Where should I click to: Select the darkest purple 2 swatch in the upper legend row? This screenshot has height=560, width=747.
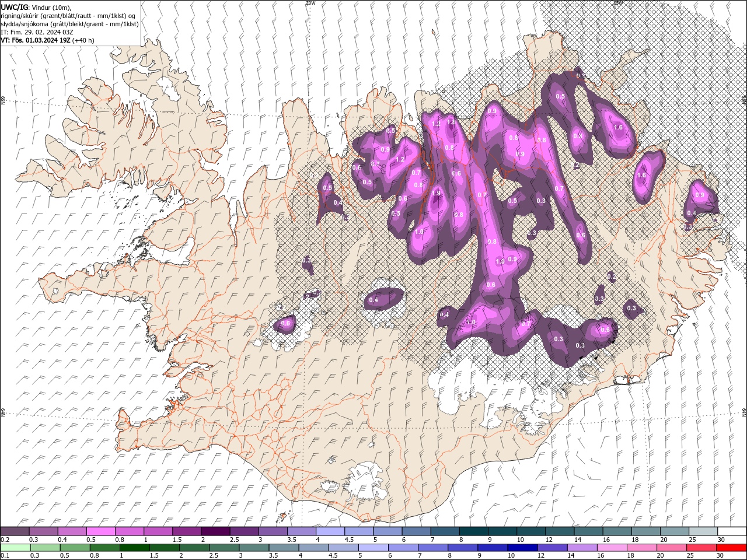[x=215, y=531]
